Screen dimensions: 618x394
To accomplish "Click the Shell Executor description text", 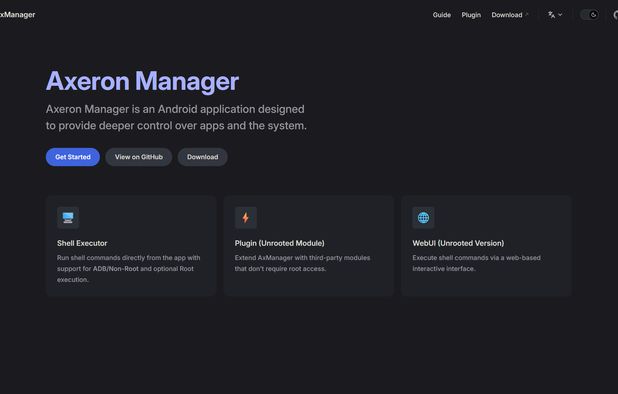I will coord(128,268).
